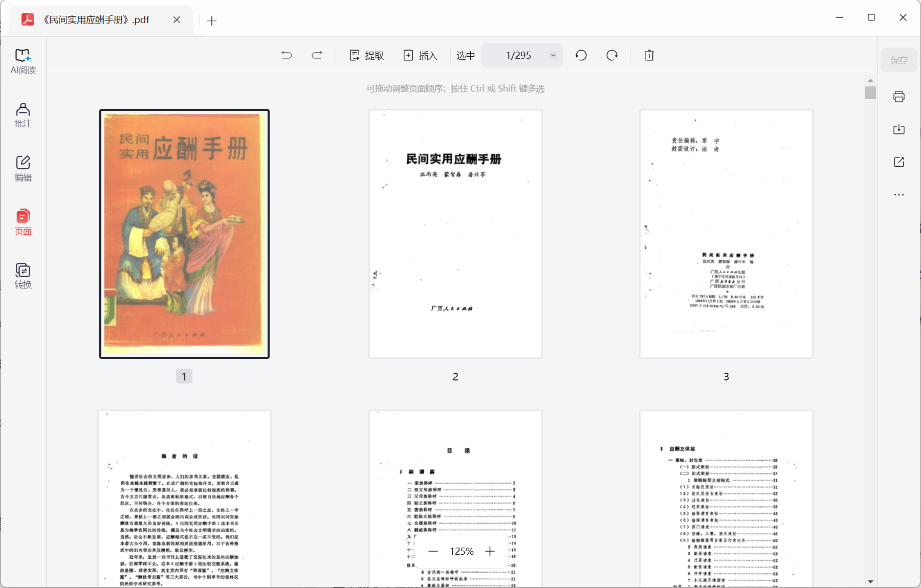Open the 转换 conversion panel

[x=23, y=275]
